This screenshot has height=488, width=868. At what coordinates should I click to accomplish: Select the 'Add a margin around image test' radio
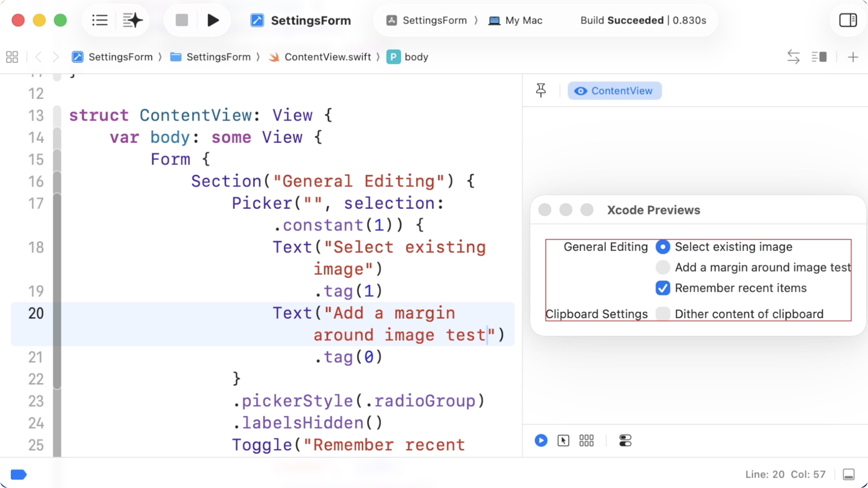(663, 267)
